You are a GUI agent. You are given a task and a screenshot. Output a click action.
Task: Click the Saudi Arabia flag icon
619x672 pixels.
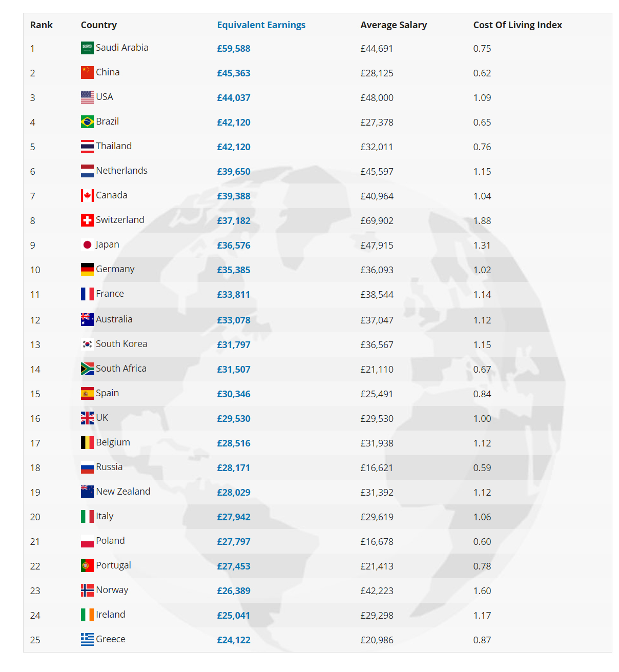click(87, 48)
